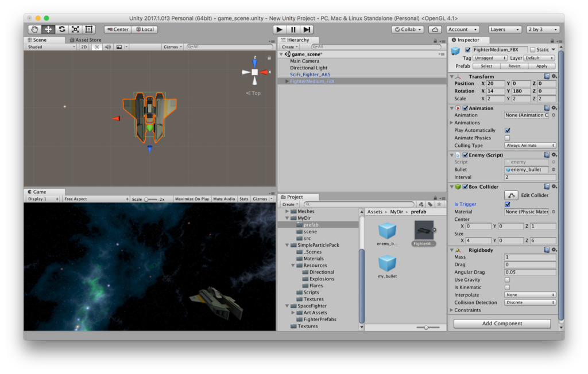The image size is (588, 374).
Task: Open the Layers dropdown in toolbar
Action: (x=504, y=29)
